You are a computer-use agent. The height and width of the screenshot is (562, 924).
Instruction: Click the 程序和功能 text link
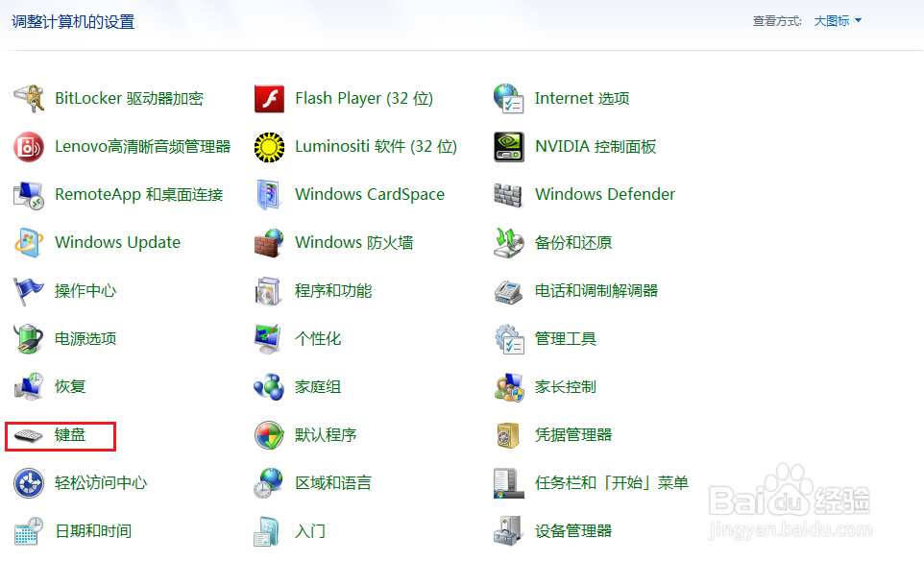(x=333, y=291)
